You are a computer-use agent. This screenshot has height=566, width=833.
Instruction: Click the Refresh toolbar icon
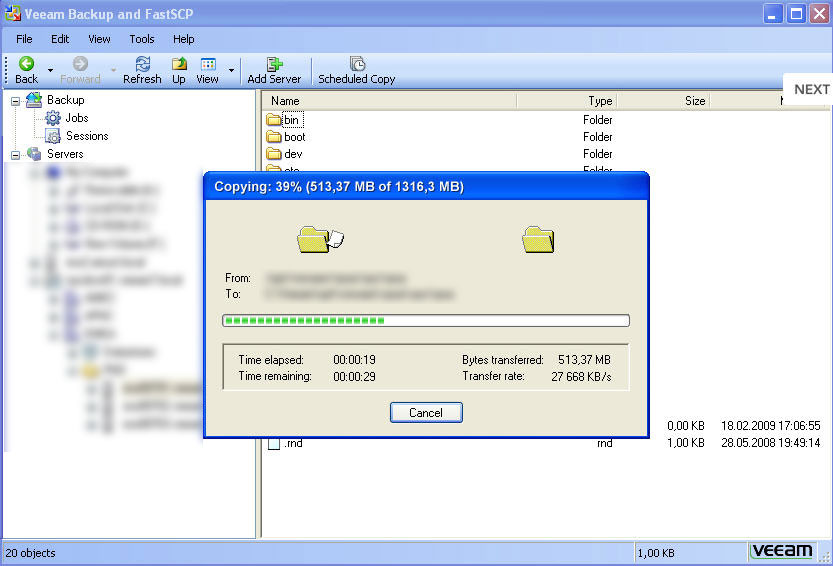(142, 64)
